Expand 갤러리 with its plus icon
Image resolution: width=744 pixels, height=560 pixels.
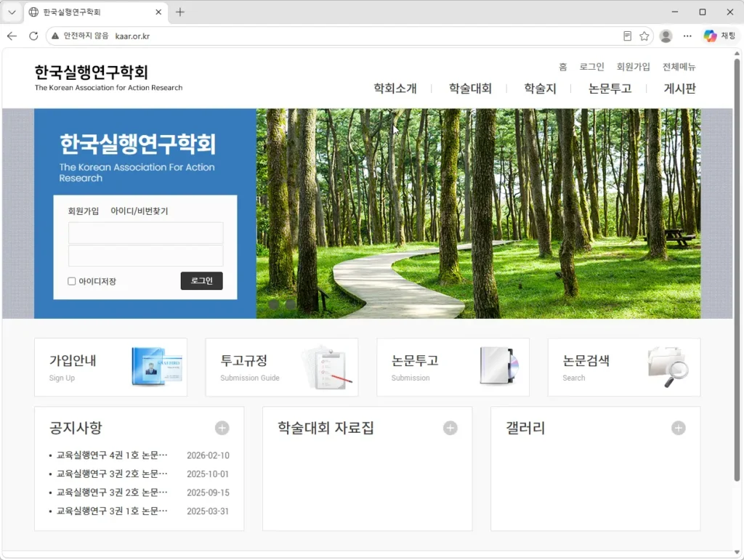679,429
